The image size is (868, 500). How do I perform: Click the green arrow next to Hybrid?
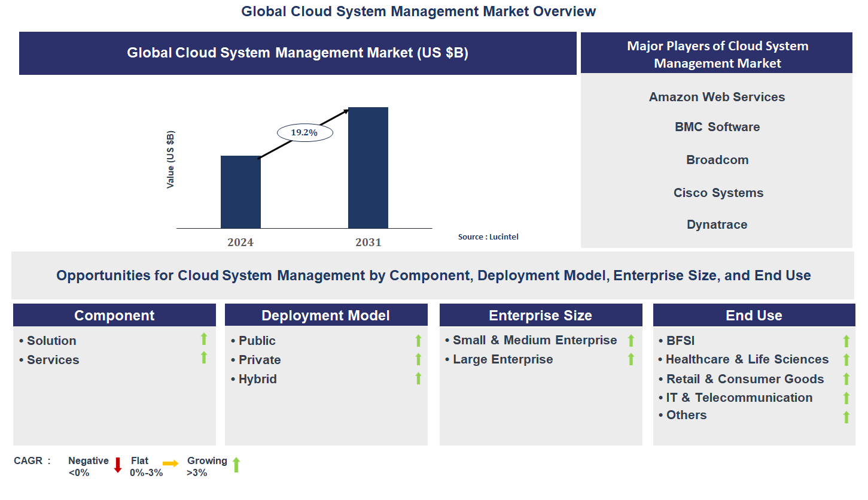(x=418, y=378)
